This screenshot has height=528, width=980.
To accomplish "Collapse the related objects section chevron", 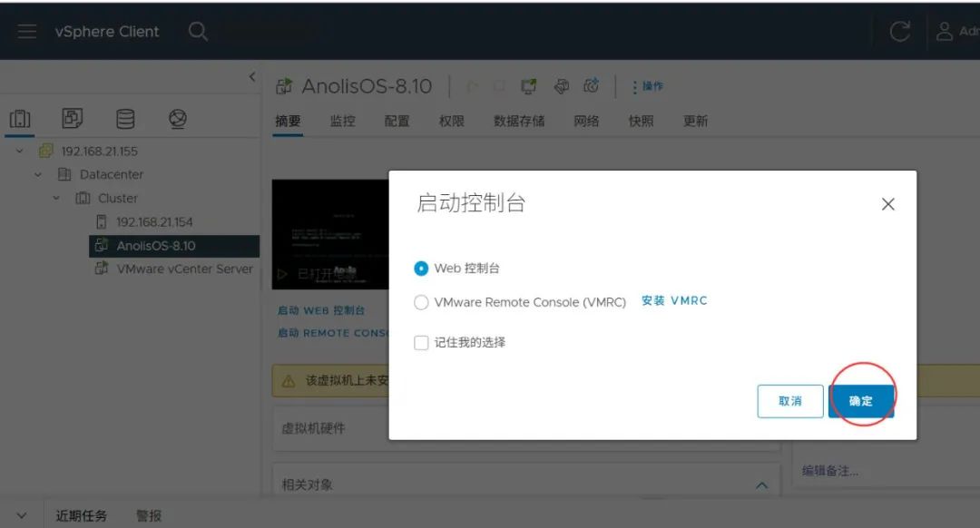I will pyautogui.click(x=762, y=485).
